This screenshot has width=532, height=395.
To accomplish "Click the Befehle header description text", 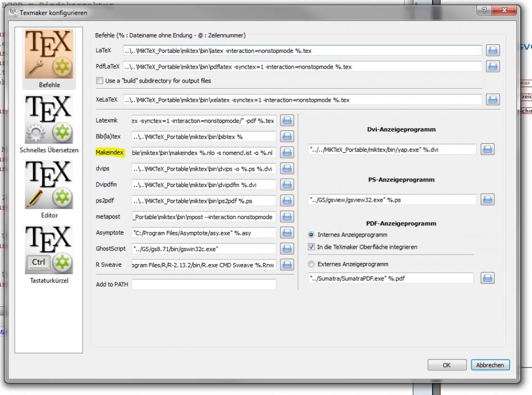I will (x=170, y=35).
